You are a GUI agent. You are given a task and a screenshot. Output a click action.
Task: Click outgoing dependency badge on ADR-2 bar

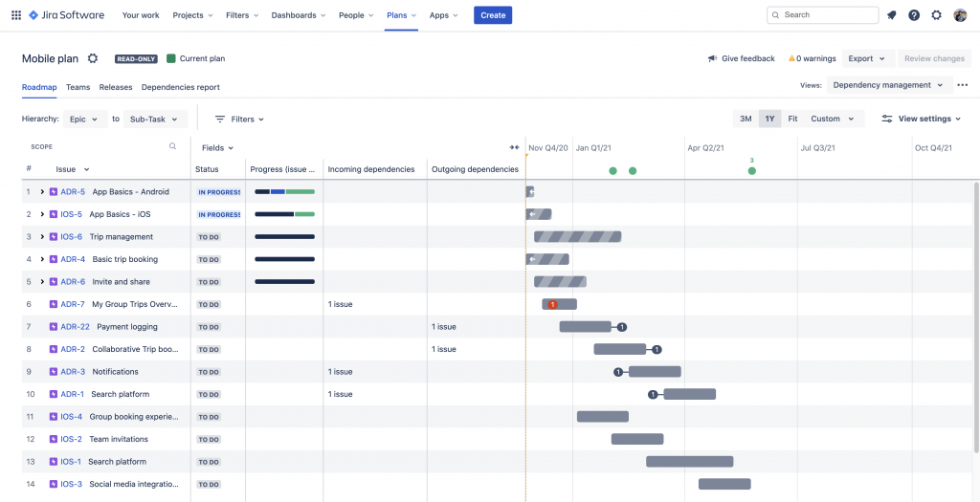[x=657, y=349]
